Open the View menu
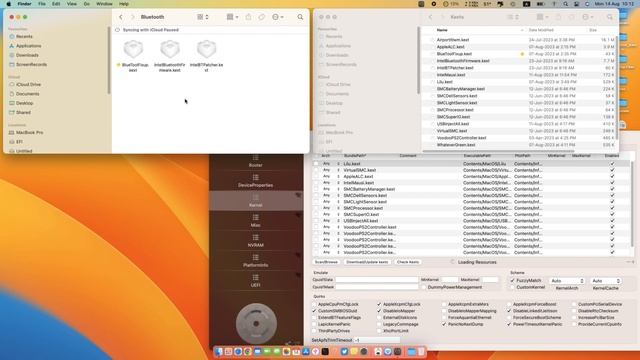Screen dimensions: 640x360 coord(71,4)
